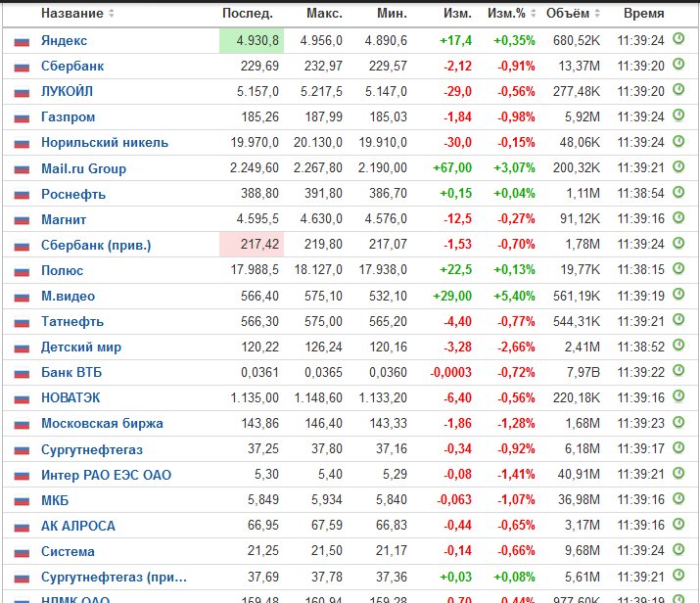This screenshot has width=700, height=603.
Task: Click Система's time value 11:39:24
Action: (x=641, y=551)
